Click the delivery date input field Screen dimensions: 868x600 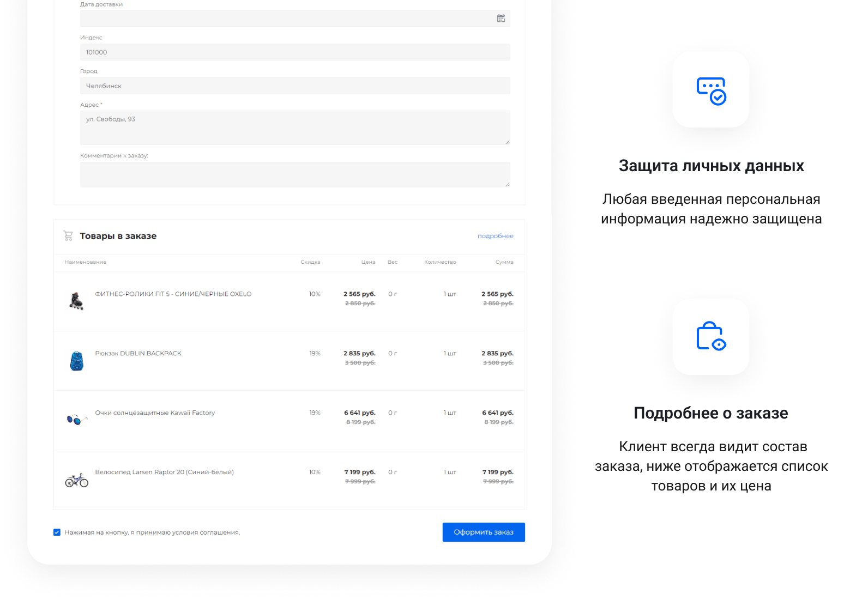[284, 19]
